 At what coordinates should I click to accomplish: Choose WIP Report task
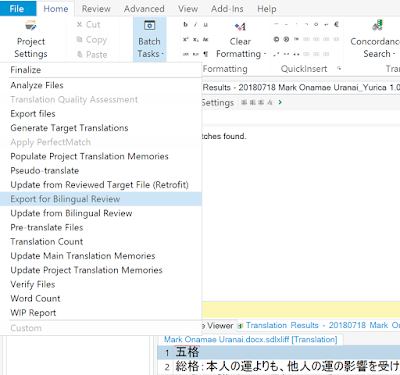tap(101, 313)
